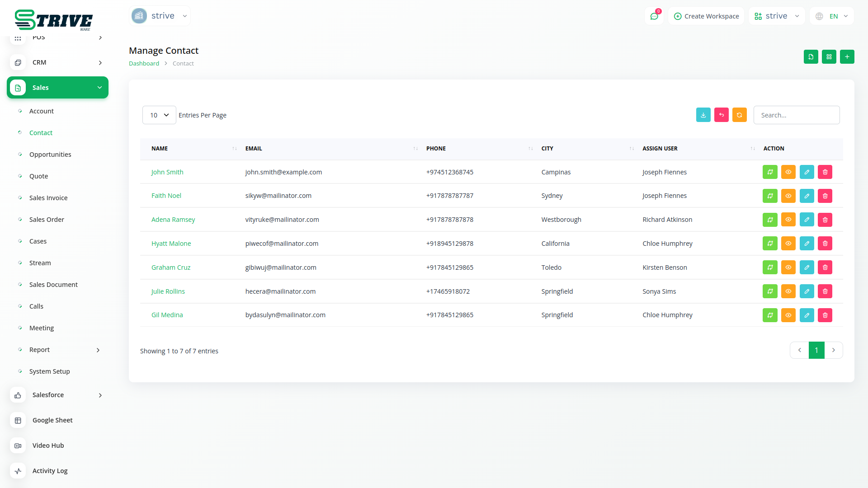The width and height of the screenshot is (868, 488).
Task: View John Smith details via eye icon
Action: click(788, 172)
